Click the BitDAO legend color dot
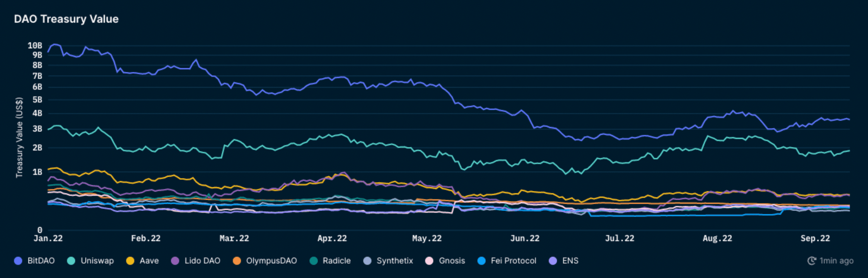868x278 pixels. tap(18, 261)
